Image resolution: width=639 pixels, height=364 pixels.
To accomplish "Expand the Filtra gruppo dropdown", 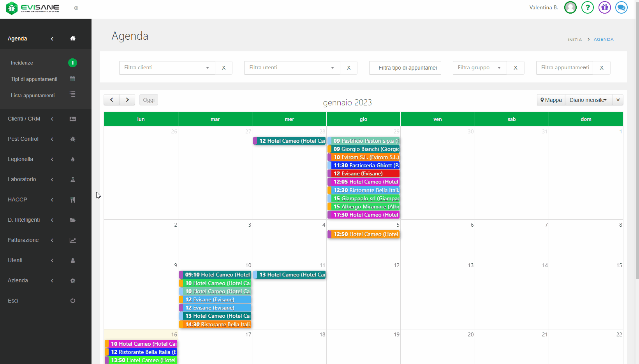I will click(479, 68).
